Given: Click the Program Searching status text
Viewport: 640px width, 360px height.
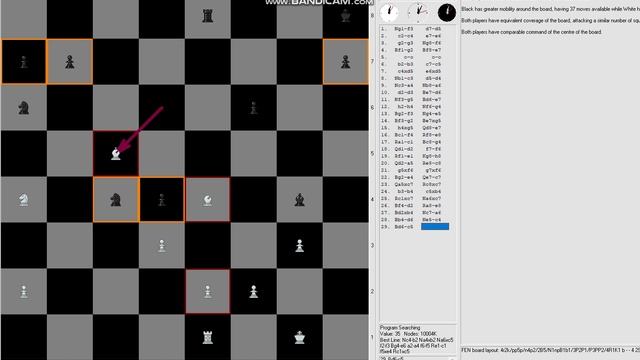Looking at the screenshot, I should (x=400, y=328).
